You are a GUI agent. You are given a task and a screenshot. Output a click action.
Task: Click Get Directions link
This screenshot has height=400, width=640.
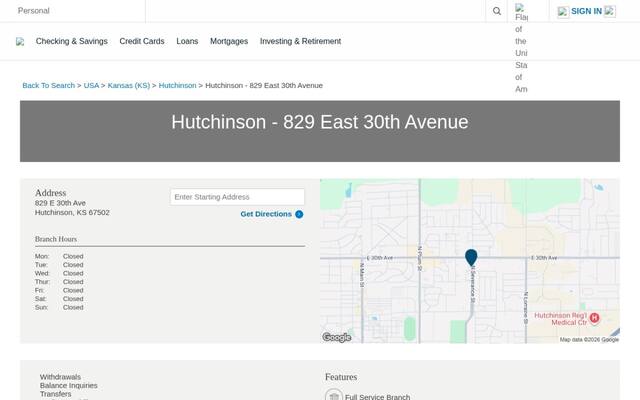pos(266,214)
